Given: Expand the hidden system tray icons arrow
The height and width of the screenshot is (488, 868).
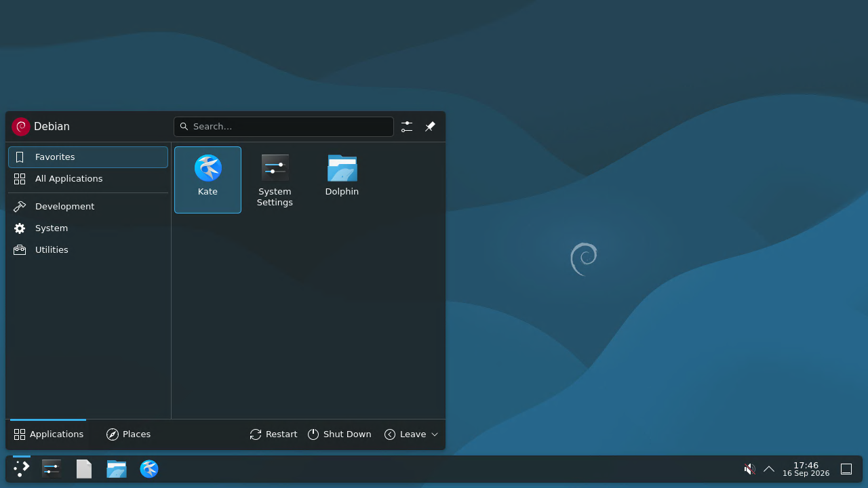Looking at the screenshot, I should tap(769, 469).
